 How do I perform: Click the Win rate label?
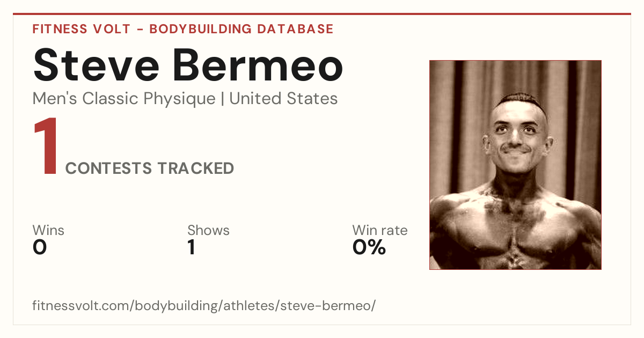point(380,231)
